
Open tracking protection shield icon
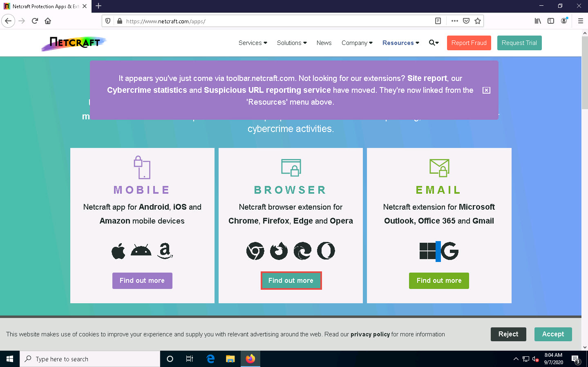[108, 21]
